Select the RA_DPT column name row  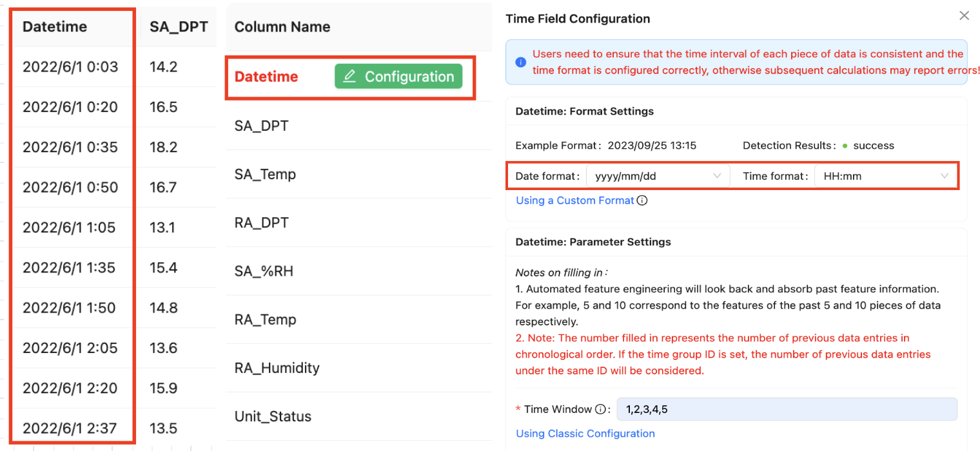[261, 223]
